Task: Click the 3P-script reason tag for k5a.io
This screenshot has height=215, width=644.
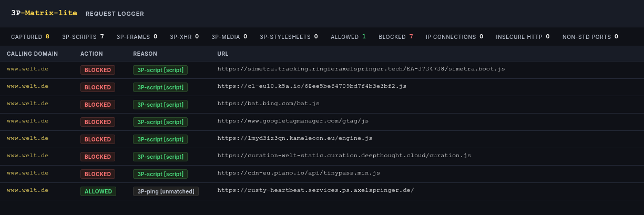Action: point(160,87)
